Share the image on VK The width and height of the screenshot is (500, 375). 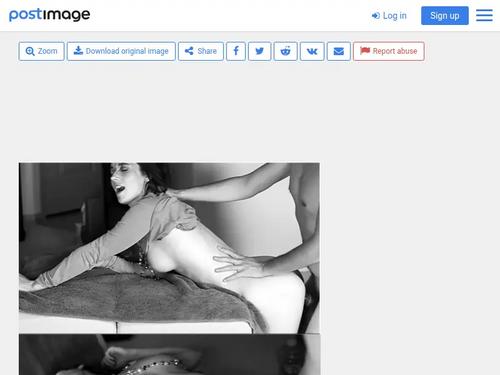[312, 51]
